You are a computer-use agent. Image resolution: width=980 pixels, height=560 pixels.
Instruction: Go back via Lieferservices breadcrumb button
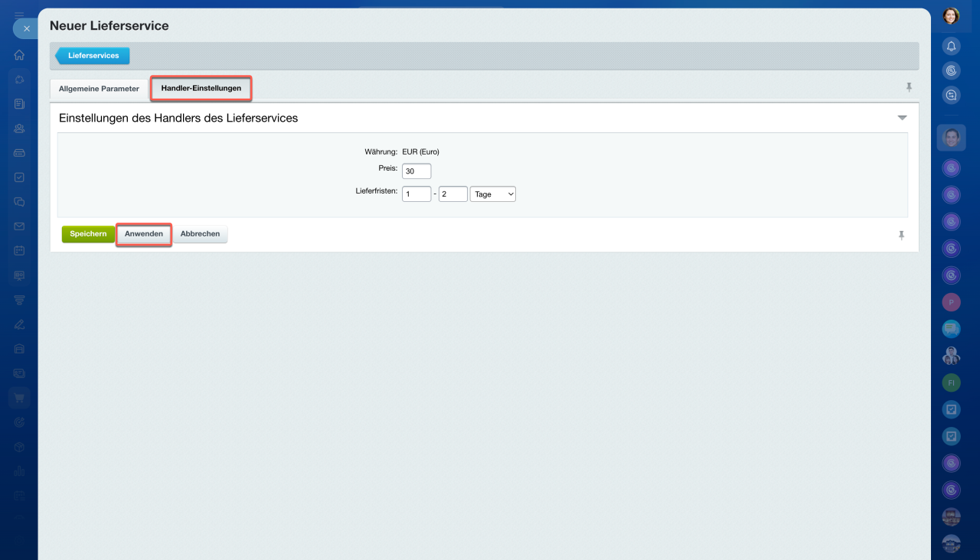(x=93, y=56)
